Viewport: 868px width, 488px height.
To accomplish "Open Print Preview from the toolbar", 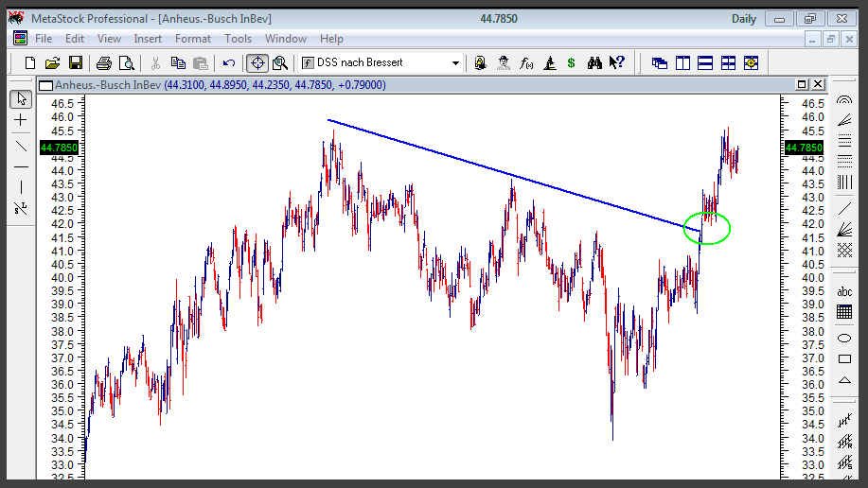I will pos(127,63).
